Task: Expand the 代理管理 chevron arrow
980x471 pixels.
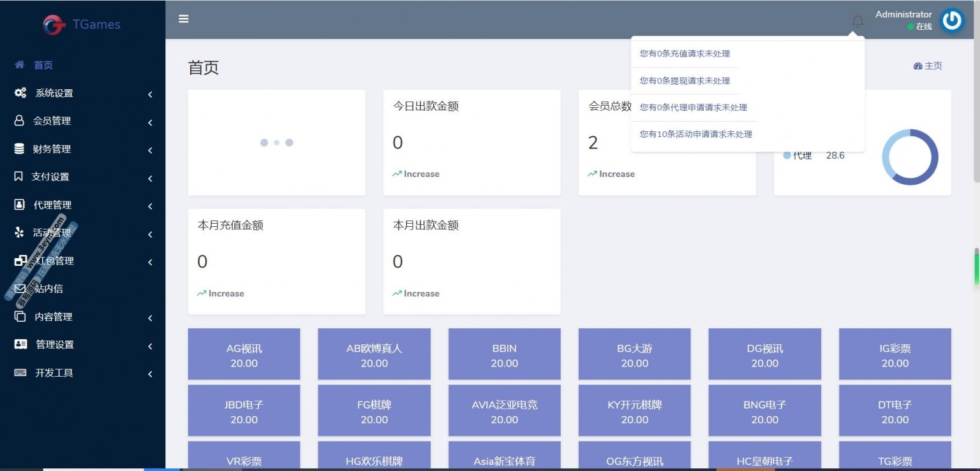Action: 150,206
